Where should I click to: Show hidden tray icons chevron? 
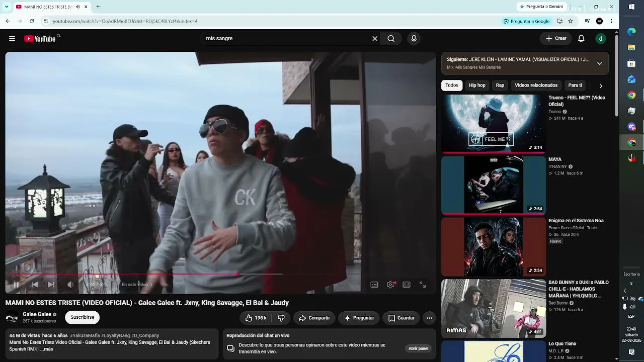(x=625, y=291)
